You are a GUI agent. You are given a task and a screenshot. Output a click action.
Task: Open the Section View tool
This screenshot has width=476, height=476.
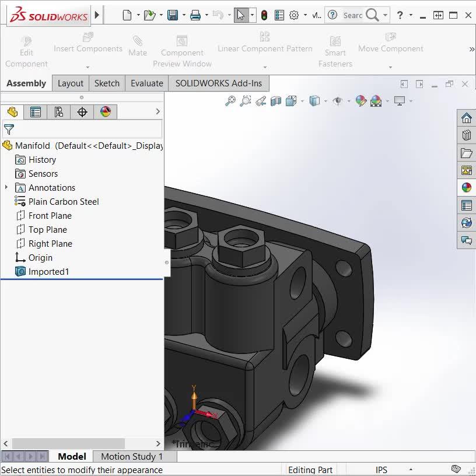point(275,101)
